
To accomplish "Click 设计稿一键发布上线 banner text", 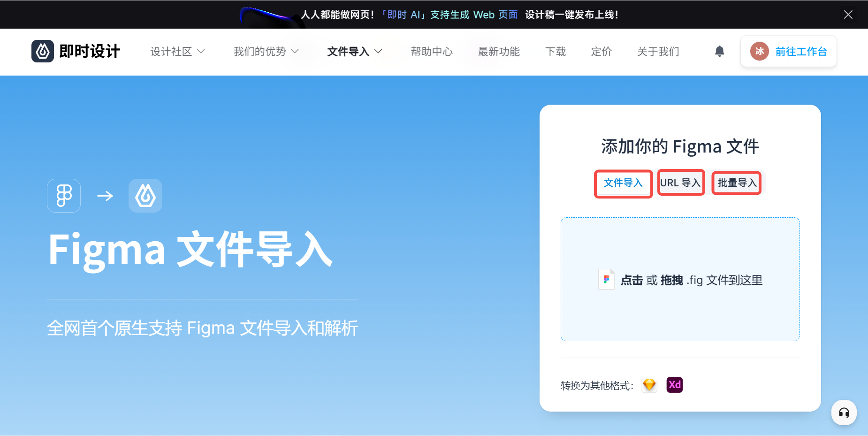I will [571, 15].
